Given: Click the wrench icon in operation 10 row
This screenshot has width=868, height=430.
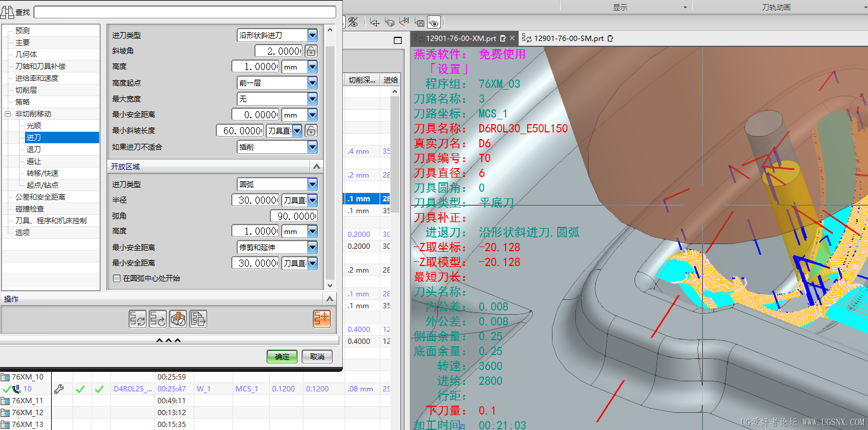Looking at the screenshot, I should (x=59, y=389).
